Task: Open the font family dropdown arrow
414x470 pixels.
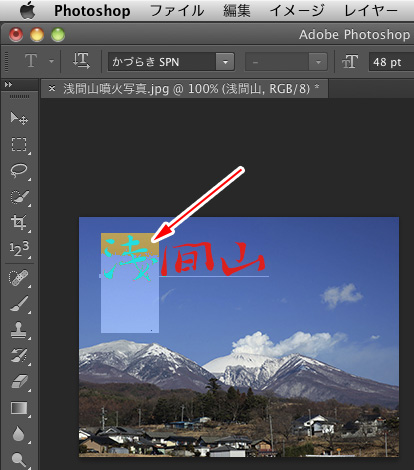Action: tap(225, 62)
